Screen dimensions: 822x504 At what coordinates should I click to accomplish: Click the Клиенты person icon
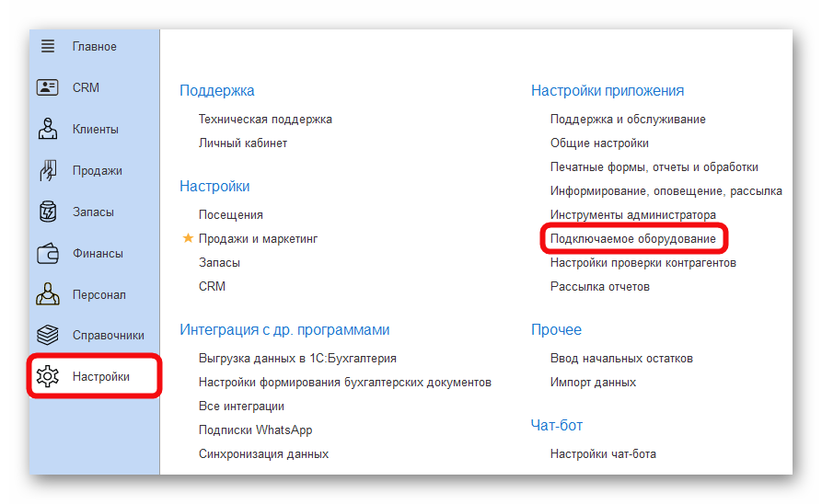pos(48,129)
